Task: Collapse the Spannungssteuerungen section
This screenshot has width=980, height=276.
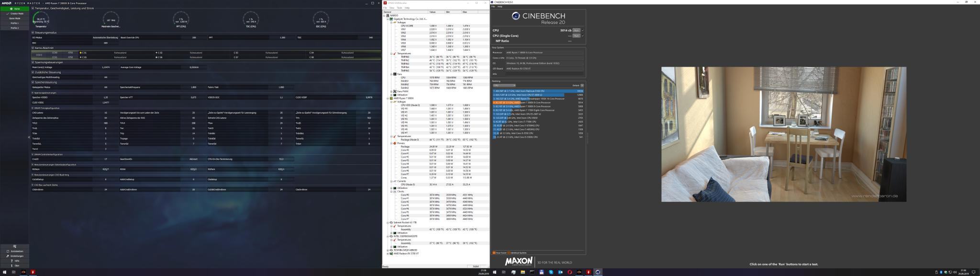Action: (x=33, y=62)
